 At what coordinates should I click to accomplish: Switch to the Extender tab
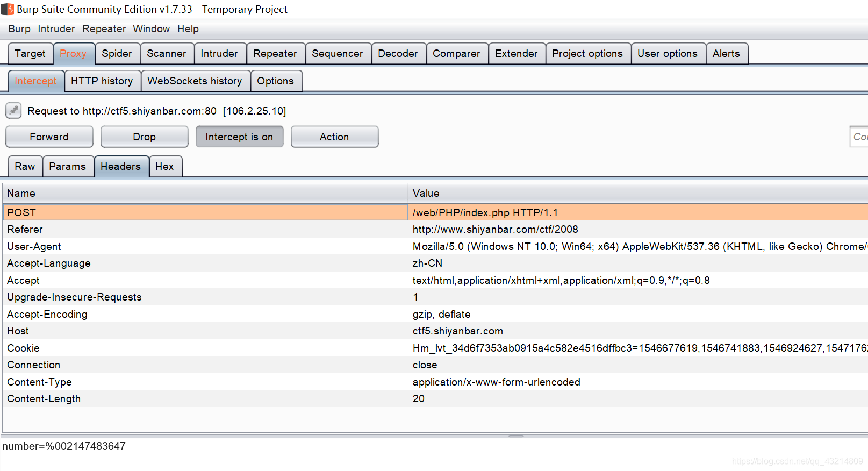517,54
